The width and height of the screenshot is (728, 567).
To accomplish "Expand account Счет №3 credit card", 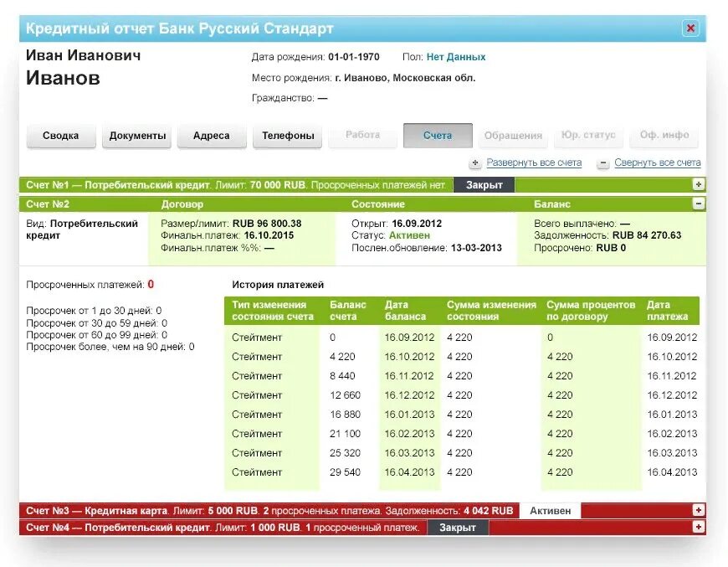I will pyautogui.click(x=698, y=510).
